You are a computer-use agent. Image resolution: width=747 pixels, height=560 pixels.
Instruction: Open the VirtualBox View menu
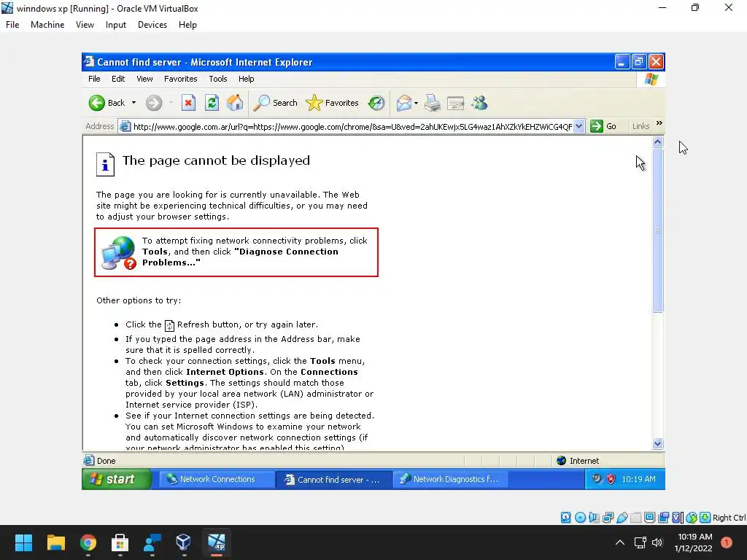pyautogui.click(x=85, y=25)
